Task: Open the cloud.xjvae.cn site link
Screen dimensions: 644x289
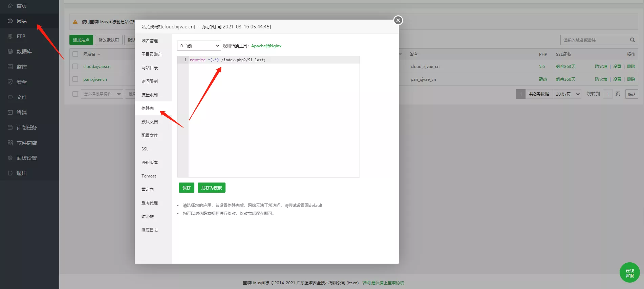Action: tap(97, 66)
